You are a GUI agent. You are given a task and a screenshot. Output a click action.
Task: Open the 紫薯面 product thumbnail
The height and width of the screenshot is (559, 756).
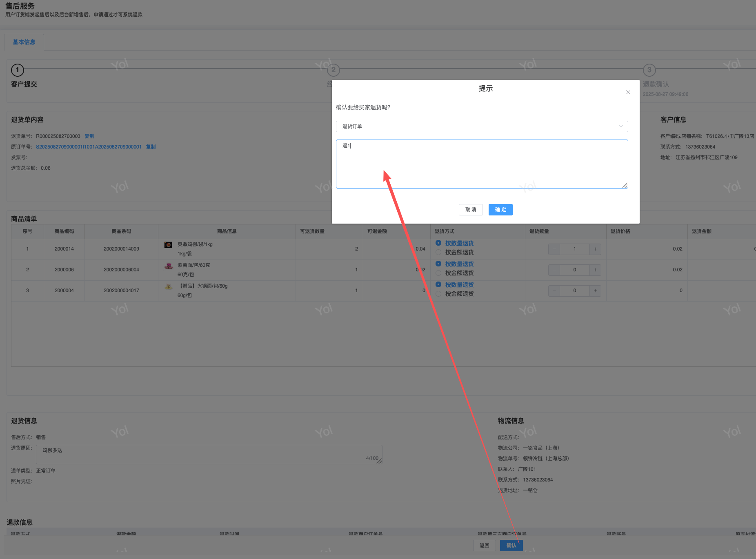[x=169, y=266]
